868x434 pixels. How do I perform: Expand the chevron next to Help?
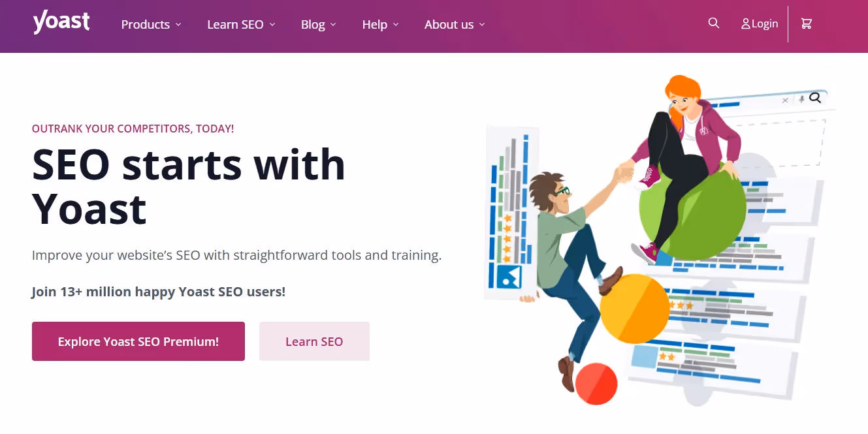click(x=396, y=25)
